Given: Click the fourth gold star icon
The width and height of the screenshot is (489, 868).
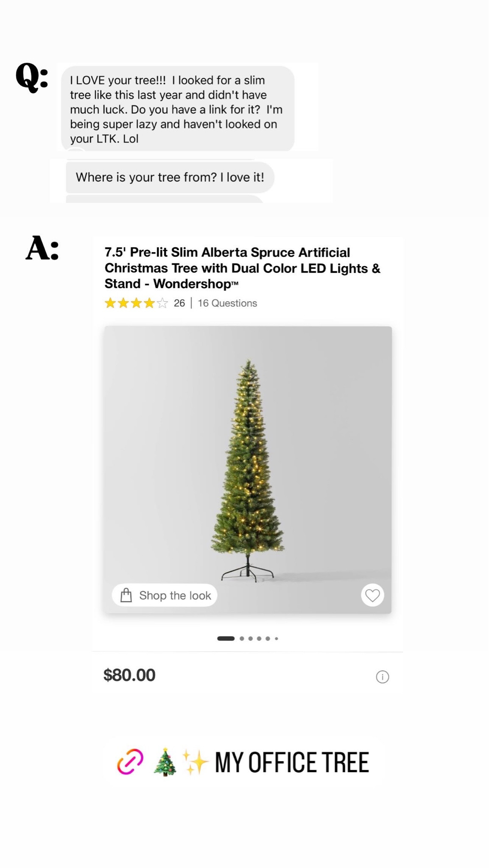Looking at the screenshot, I should point(151,303).
